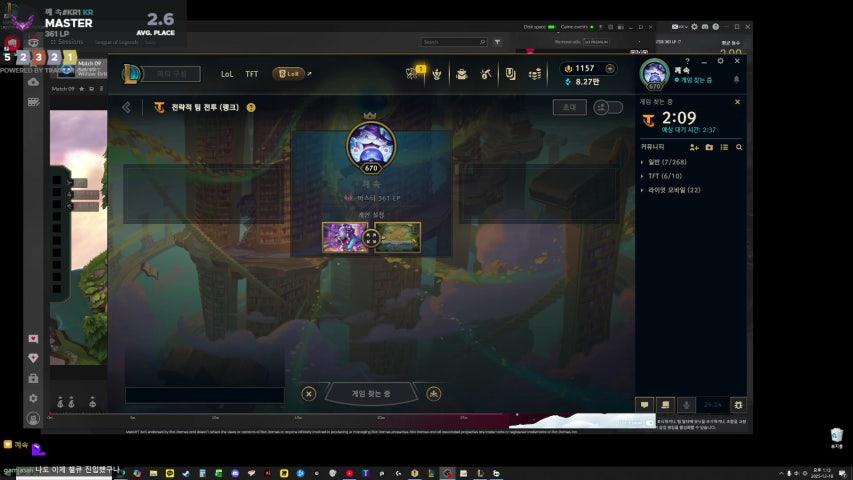This screenshot has height=480, width=853.
Task: Click the invite button in lobby header
Action: (570, 107)
